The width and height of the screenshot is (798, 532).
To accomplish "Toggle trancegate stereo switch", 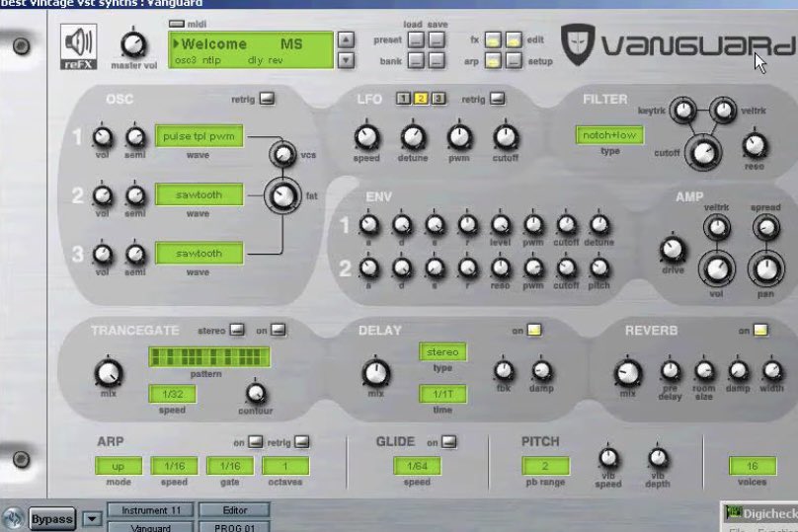I will click(237, 330).
